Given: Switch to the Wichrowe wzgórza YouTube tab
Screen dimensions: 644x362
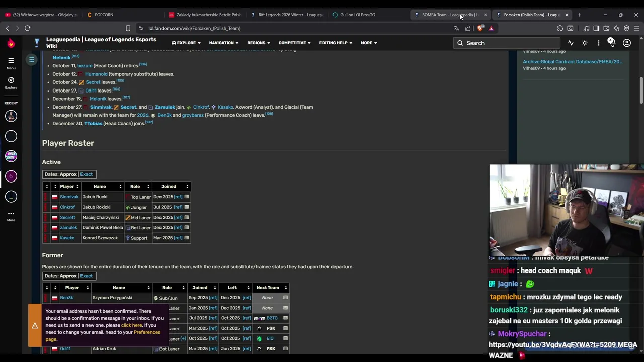Looking at the screenshot, I should coord(41,15).
